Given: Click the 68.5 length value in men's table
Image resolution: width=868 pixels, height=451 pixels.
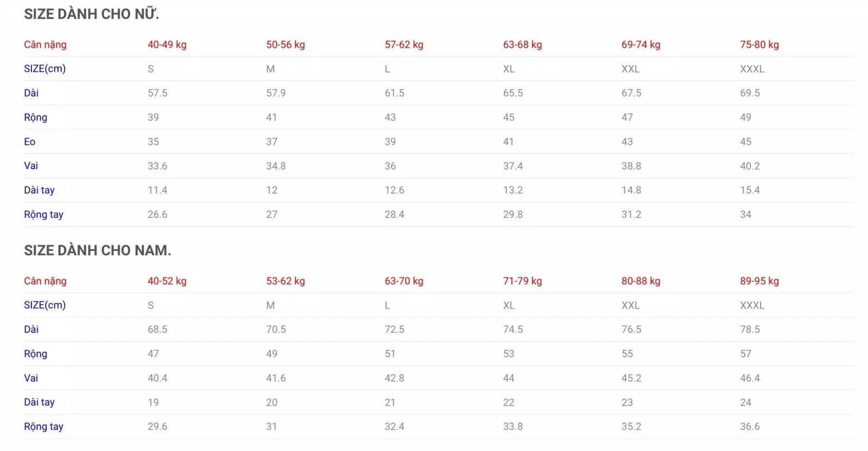Looking at the screenshot, I should click(x=157, y=329).
